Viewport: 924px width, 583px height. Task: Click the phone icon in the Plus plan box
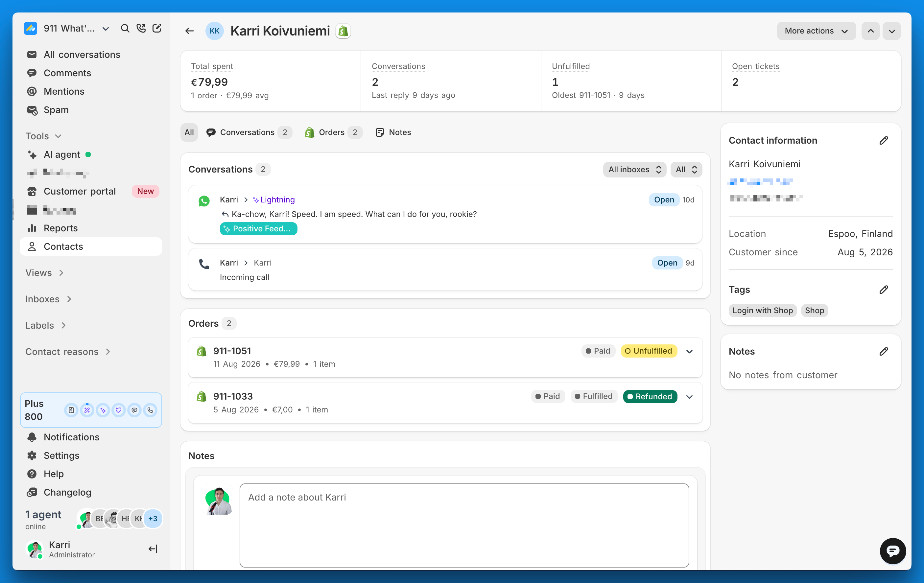click(151, 410)
